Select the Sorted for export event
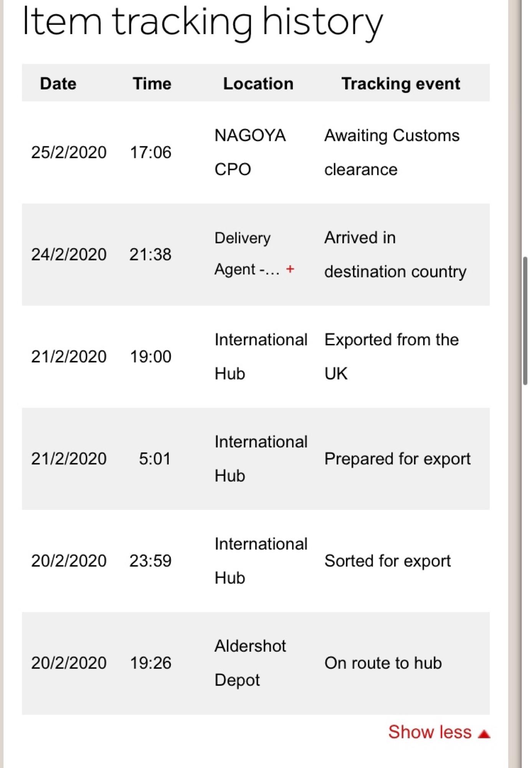 click(x=387, y=561)
